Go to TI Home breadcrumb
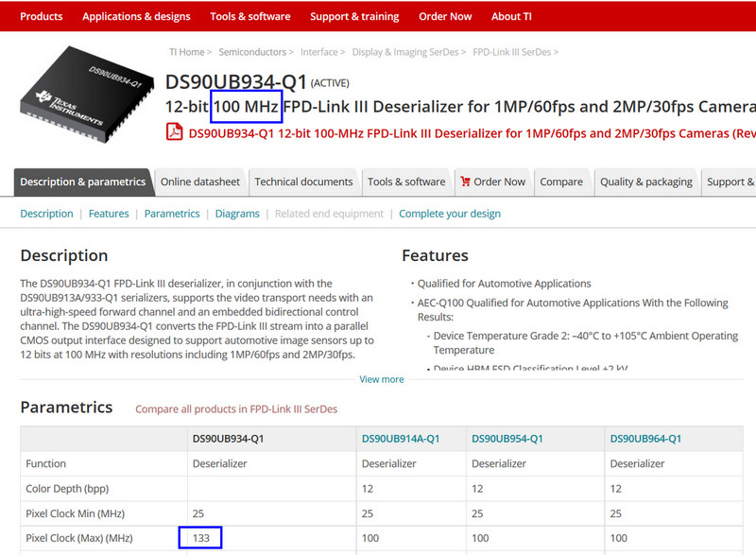The image size is (756, 555). [x=186, y=52]
